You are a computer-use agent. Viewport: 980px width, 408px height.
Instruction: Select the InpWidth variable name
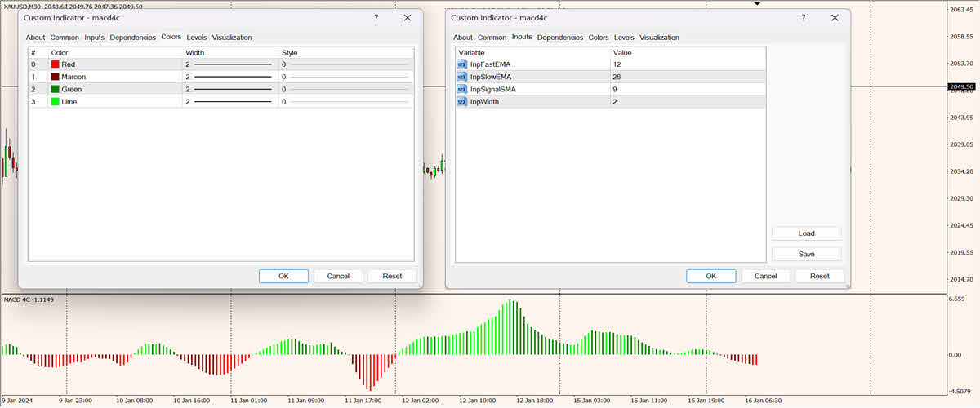[484, 102]
